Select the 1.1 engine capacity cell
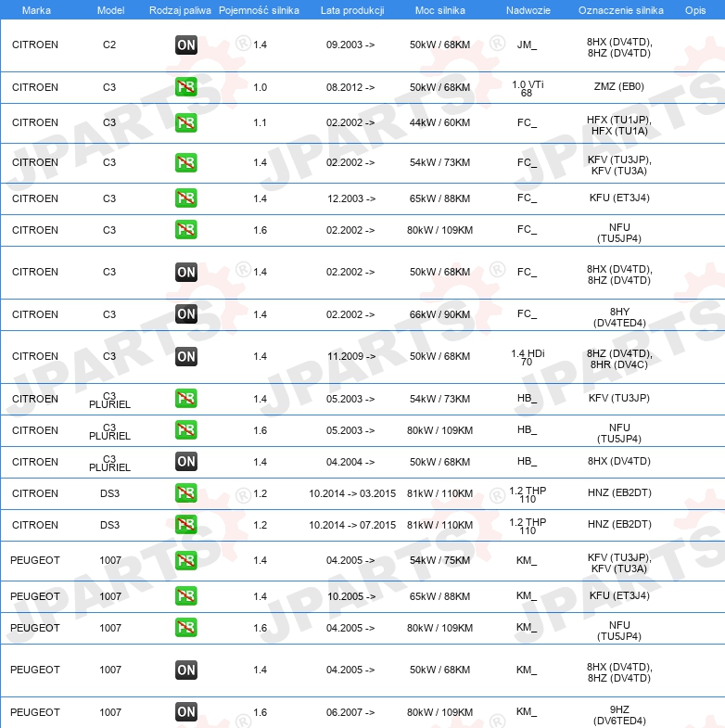725x728 pixels. [260, 122]
